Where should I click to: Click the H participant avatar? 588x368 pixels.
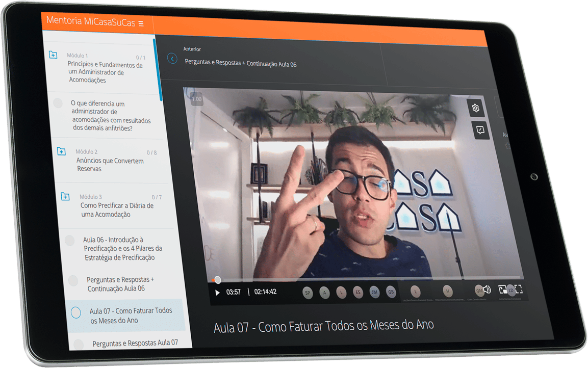[447, 291]
